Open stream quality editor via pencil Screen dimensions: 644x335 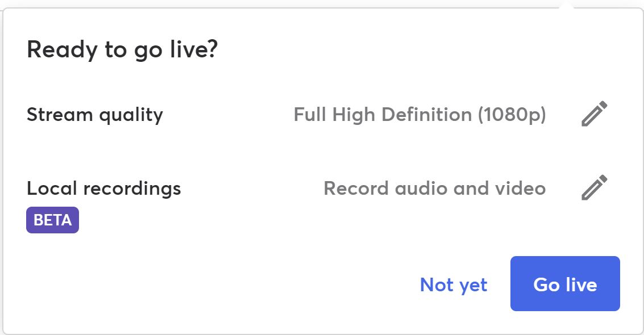pyautogui.click(x=595, y=114)
